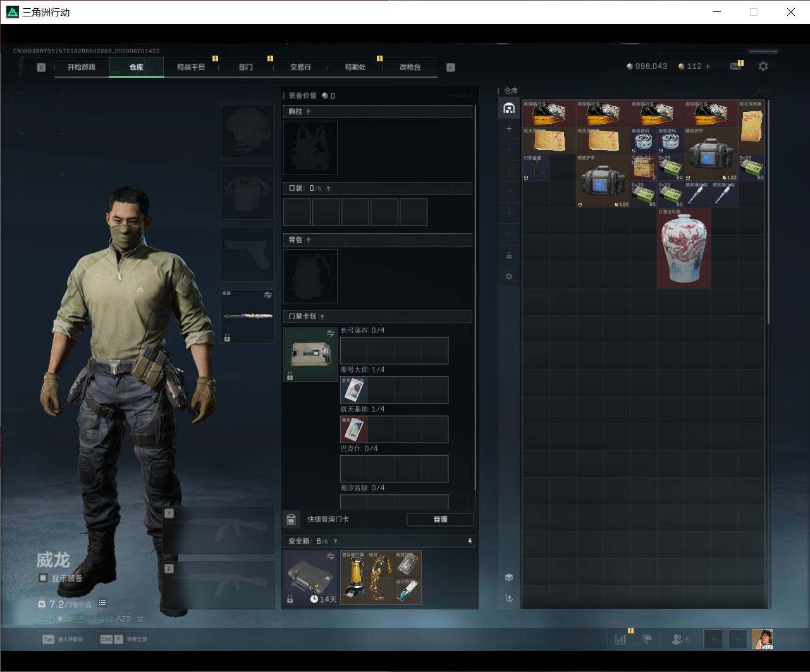Add currency via plus next to 112
The image size is (810, 672).
pyautogui.click(x=708, y=66)
